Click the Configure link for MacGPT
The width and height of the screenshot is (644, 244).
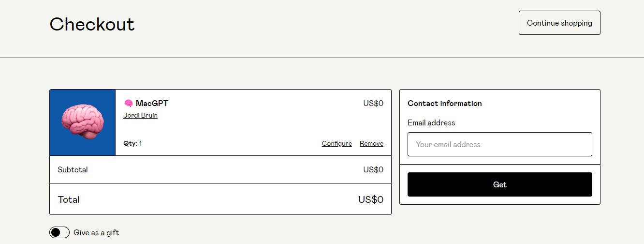point(337,144)
